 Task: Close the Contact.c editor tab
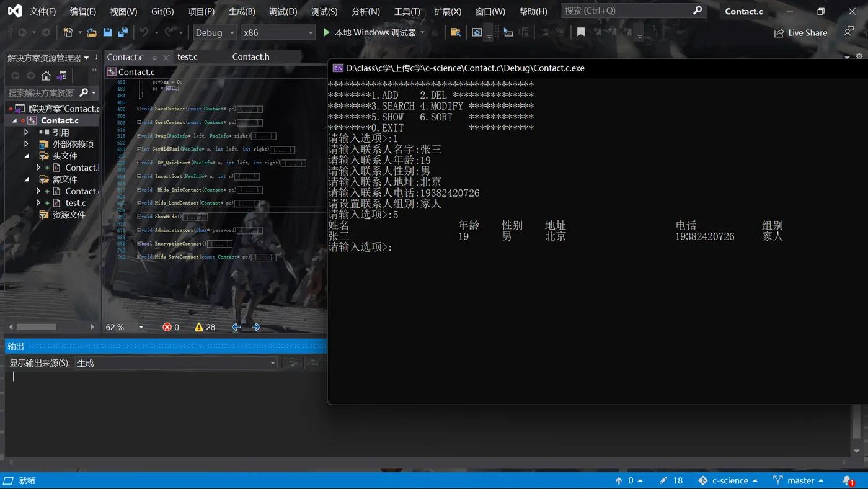[x=166, y=57]
